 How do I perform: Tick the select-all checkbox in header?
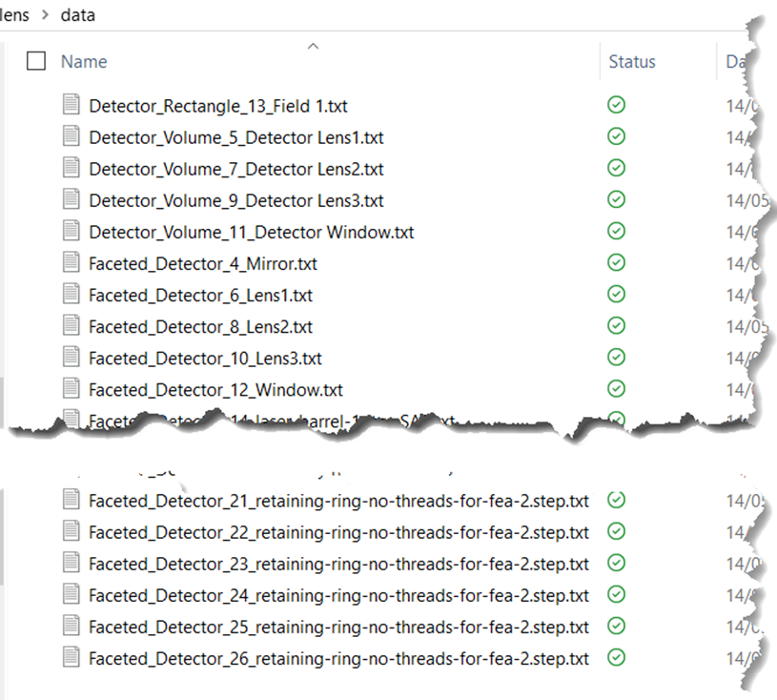pos(36,62)
